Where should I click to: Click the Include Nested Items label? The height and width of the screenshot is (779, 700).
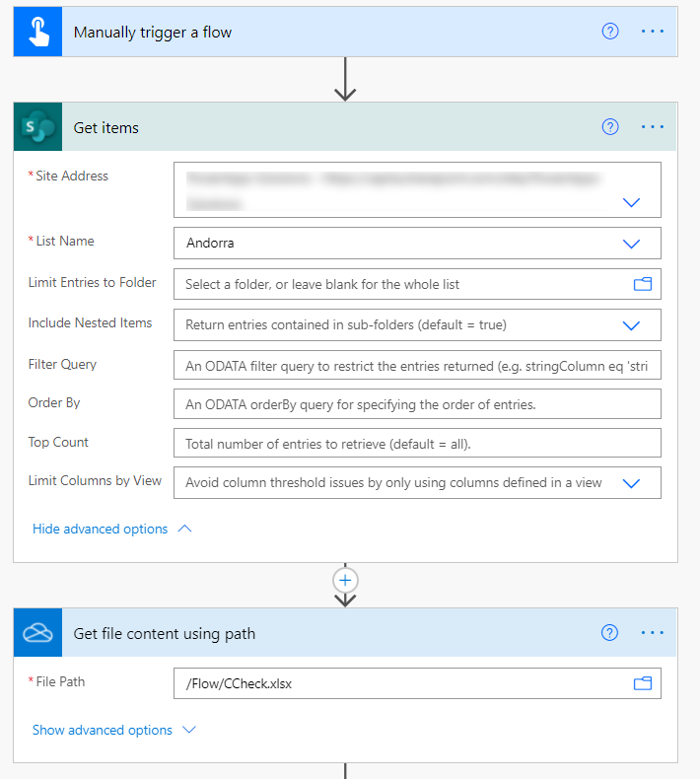(x=90, y=322)
